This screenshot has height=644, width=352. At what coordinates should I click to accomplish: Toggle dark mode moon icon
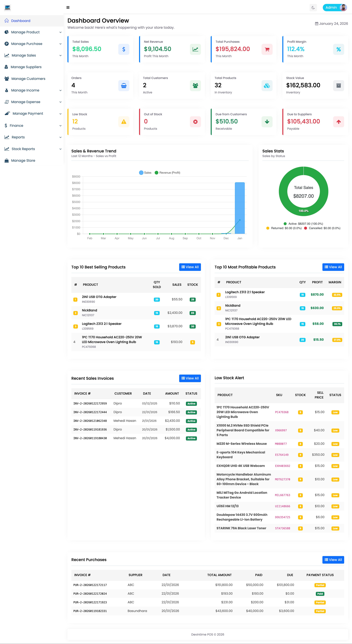313,7
